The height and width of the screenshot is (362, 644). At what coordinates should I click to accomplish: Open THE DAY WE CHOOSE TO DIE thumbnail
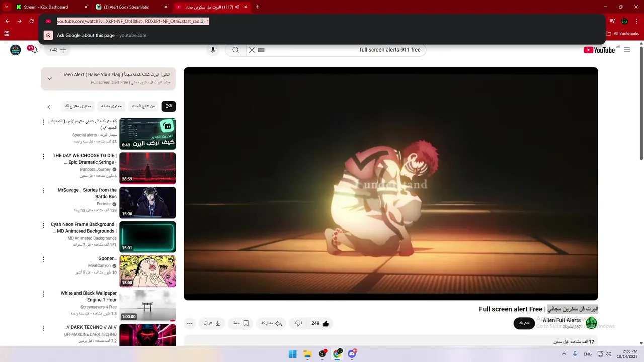[x=147, y=168]
